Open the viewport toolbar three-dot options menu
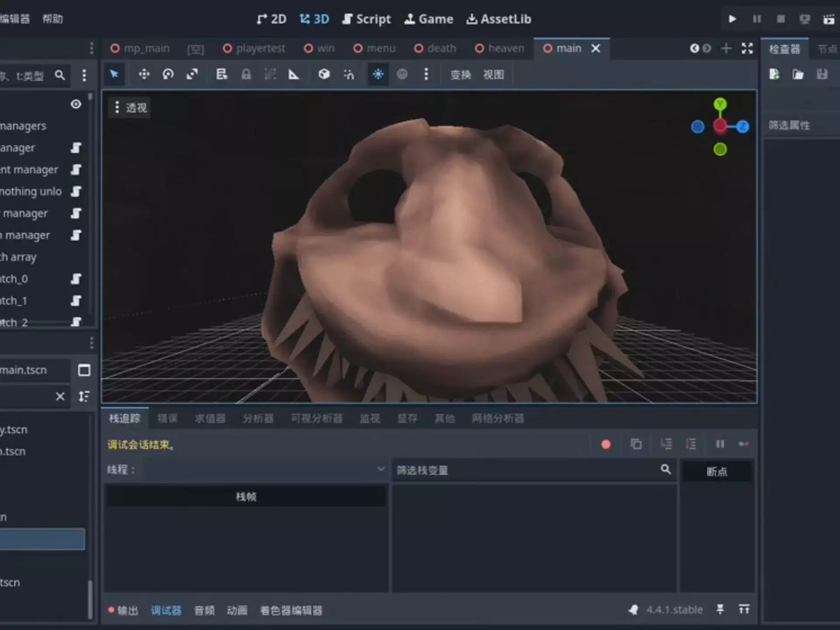 coord(426,74)
